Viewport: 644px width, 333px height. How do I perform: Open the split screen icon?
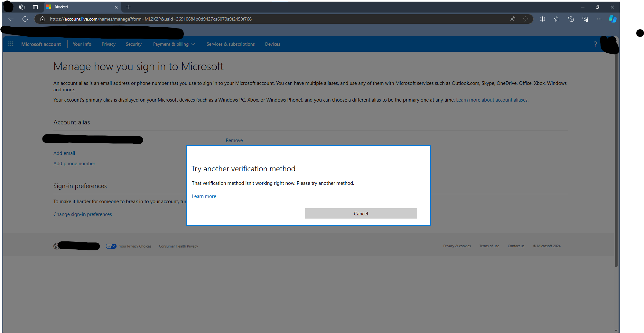tap(542, 19)
